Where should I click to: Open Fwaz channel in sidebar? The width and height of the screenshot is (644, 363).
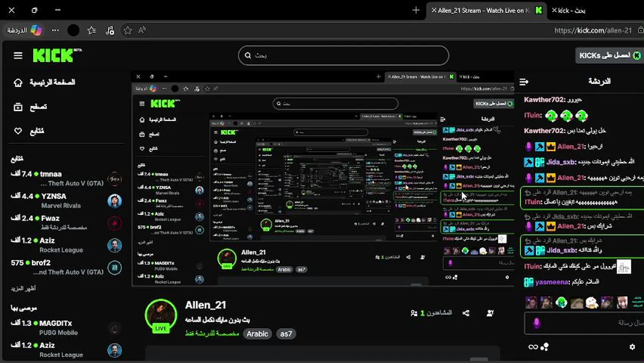click(x=66, y=223)
